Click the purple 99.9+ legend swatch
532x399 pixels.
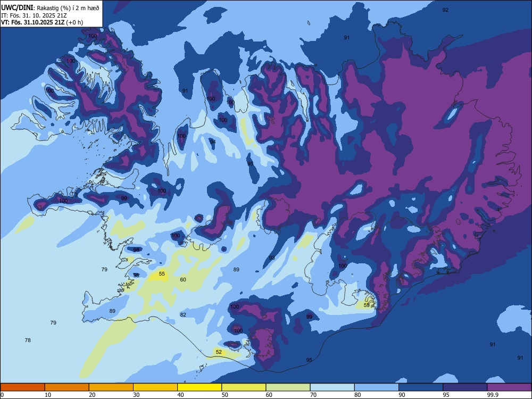tap(509, 387)
